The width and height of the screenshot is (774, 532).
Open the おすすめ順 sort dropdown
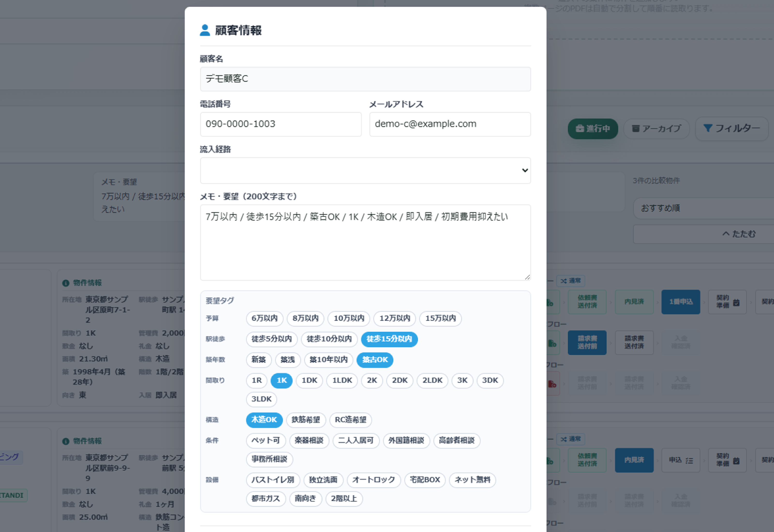[703, 208]
